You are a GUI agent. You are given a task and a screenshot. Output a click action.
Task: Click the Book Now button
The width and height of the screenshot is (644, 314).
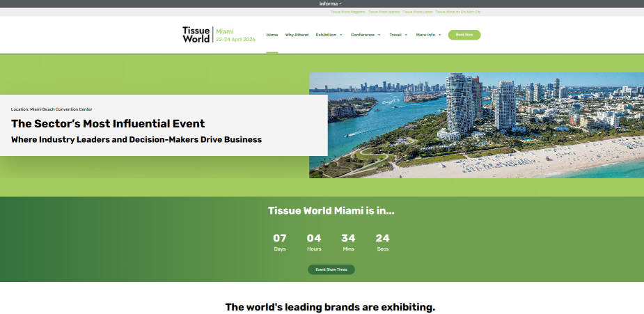(464, 35)
